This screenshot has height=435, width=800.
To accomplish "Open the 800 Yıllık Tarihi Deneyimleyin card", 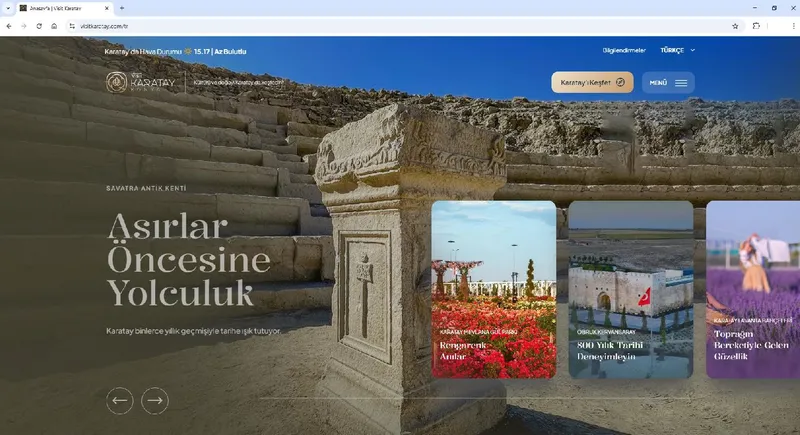I will pyautogui.click(x=630, y=289).
